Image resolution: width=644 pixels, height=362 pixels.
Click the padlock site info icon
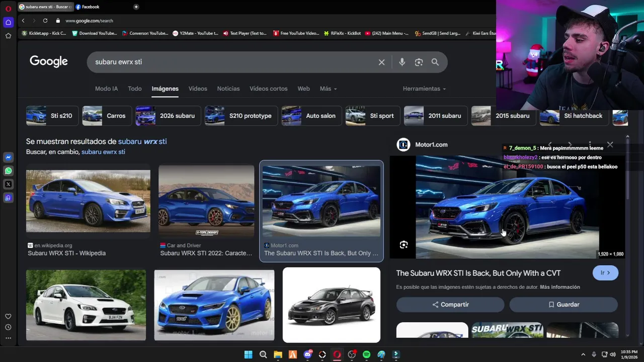click(x=58, y=21)
